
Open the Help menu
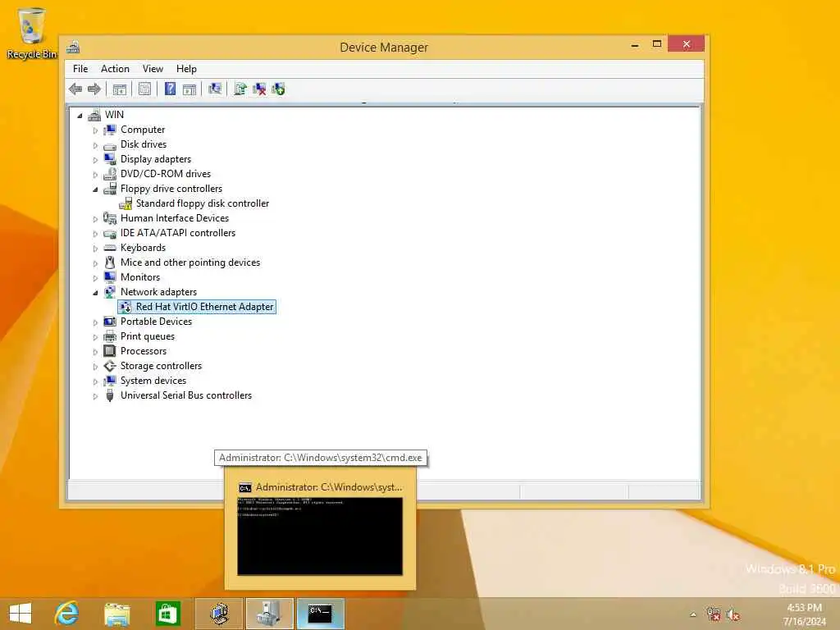[186, 69]
